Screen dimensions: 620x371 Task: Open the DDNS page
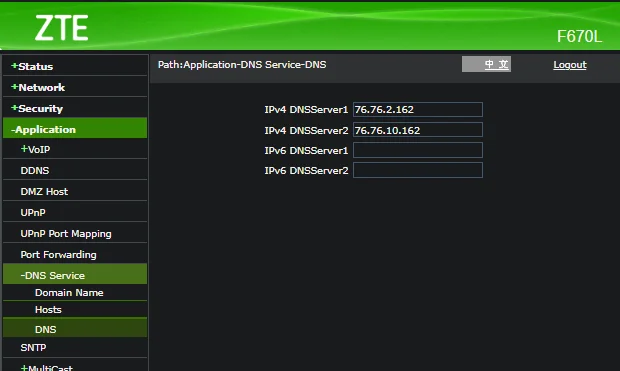(75, 170)
